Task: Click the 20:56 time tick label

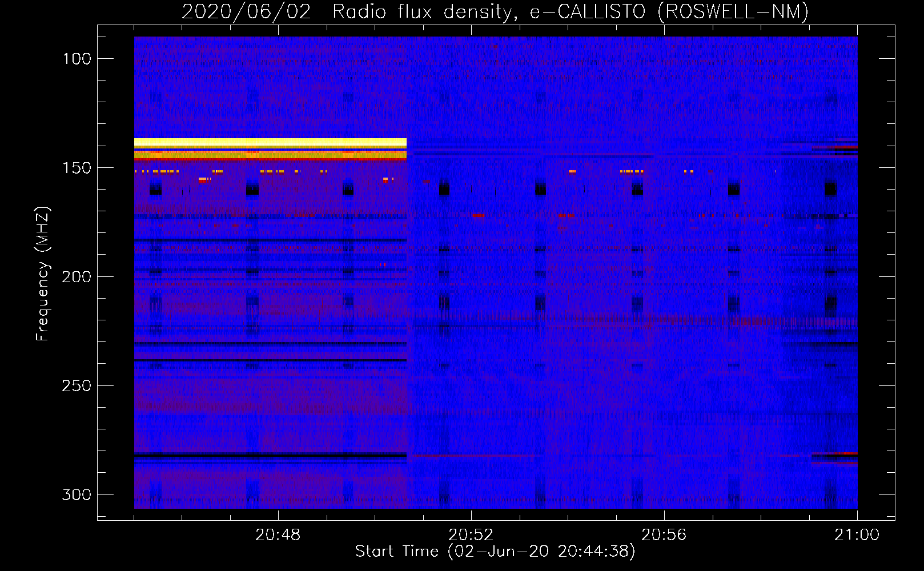Action: click(664, 535)
